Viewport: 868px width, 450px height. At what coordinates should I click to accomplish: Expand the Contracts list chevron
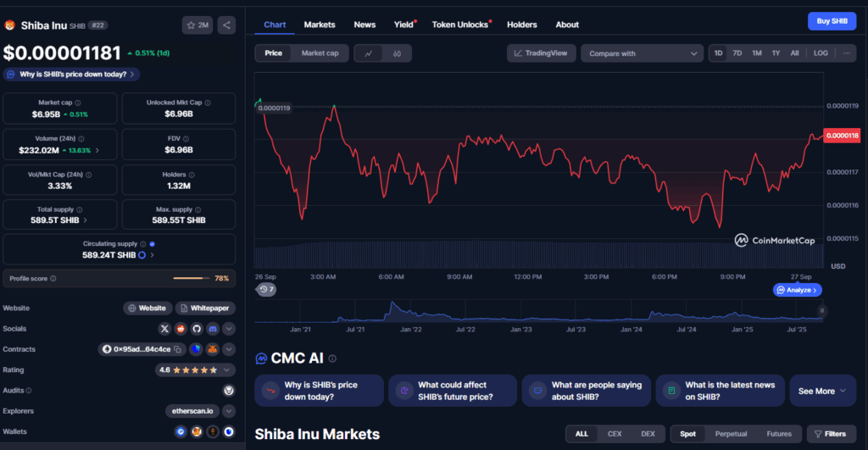(x=229, y=349)
